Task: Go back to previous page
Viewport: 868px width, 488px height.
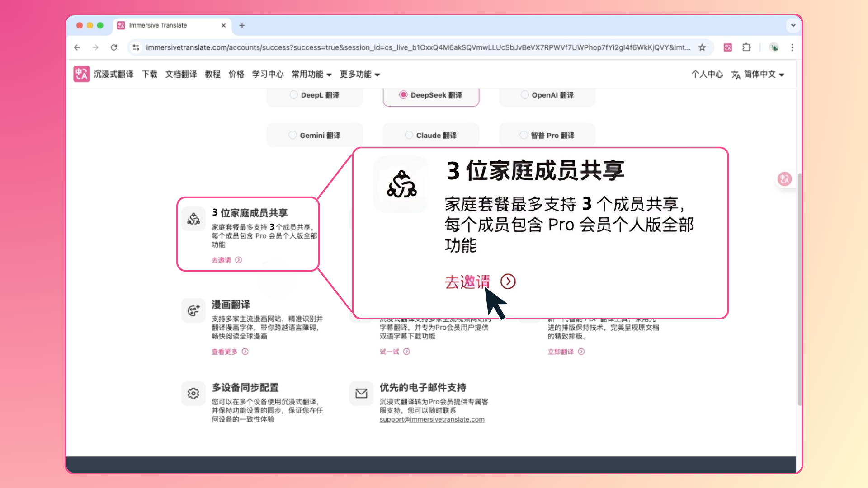Action: (77, 47)
